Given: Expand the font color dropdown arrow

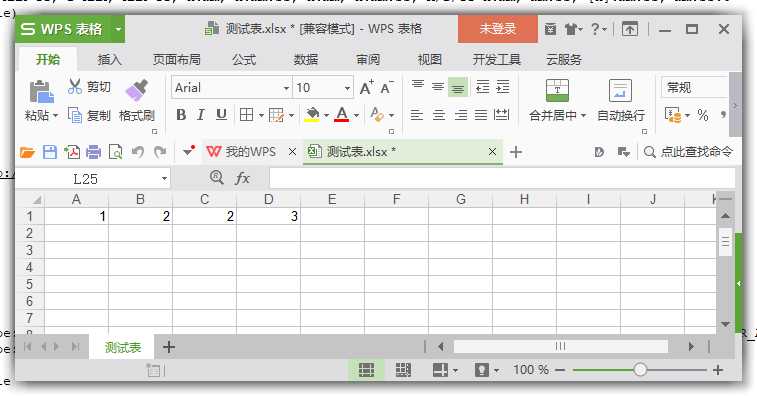Looking at the screenshot, I should [x=356, y=115].
